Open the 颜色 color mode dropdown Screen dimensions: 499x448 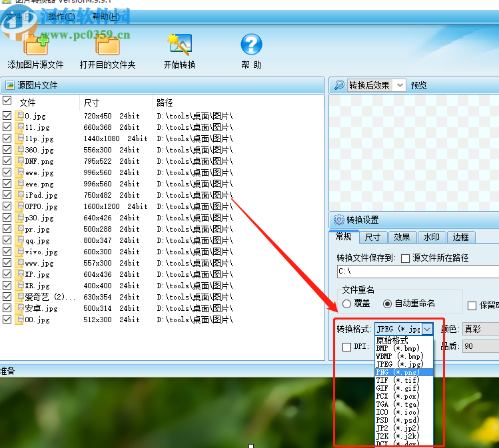point(480,329)
